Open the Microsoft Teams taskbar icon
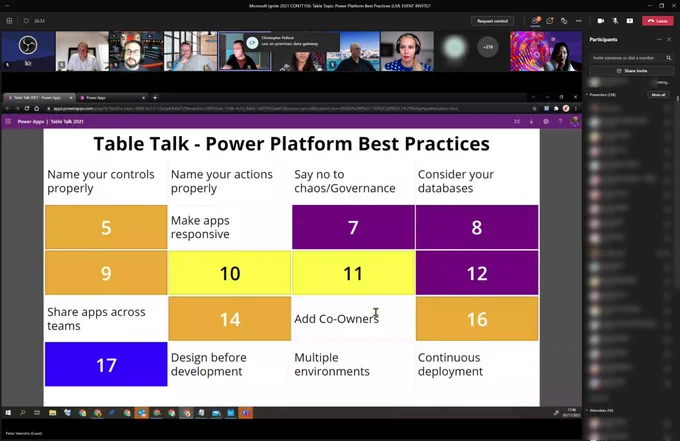Image resolution: width=680 pixels, height=441 pixels. point(246,413)
